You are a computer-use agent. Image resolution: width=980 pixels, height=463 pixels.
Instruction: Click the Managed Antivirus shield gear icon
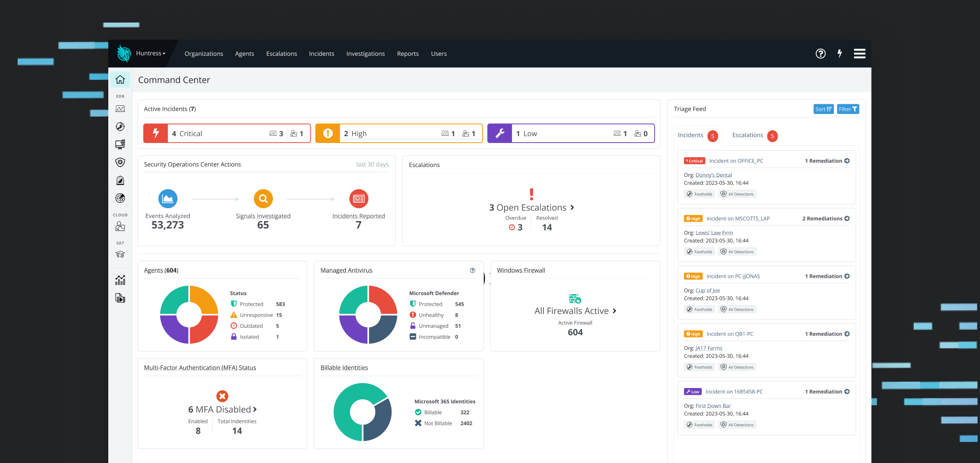pos(120,162)
